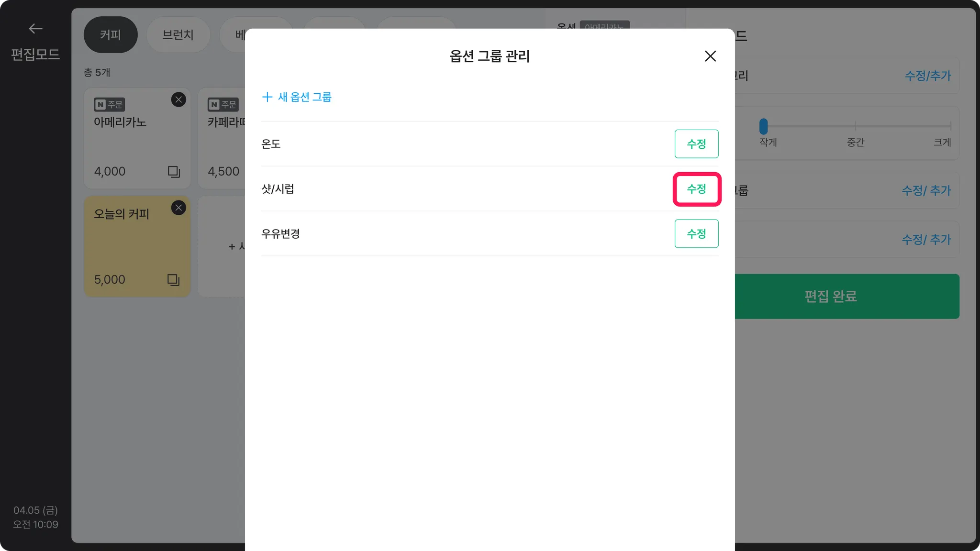Select the 오늘의 커피 menu card
Viewport: 980px width, 551px height.
click(137, 246)
